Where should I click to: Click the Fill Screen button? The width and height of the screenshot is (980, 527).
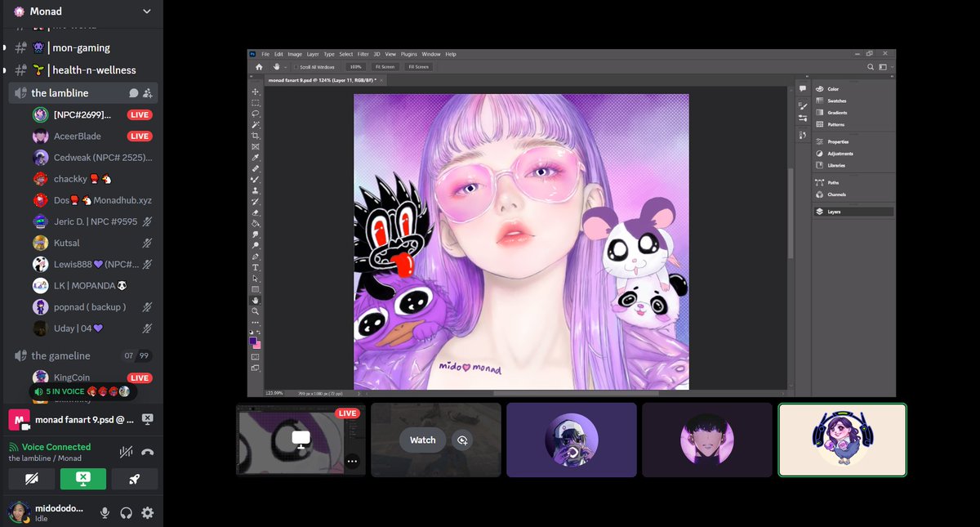(418, 67)
